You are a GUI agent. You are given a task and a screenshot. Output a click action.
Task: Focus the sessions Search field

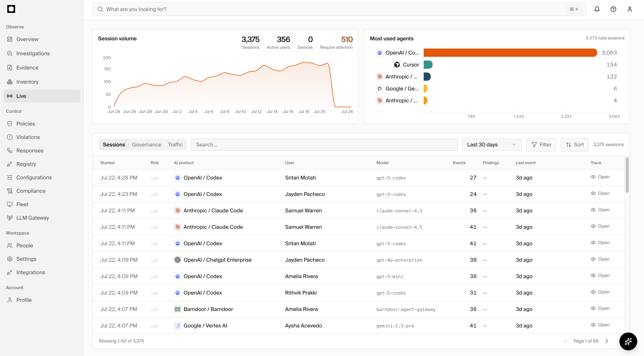(x=324, y=144)
